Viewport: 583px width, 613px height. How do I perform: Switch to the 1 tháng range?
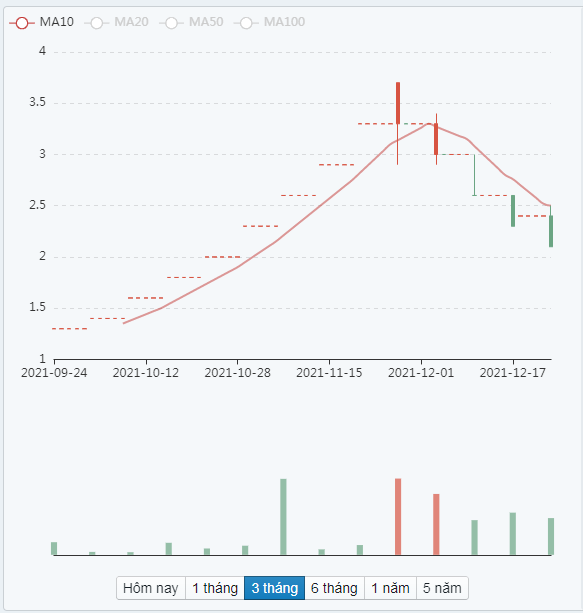pyautogui.click(x=215, y=588)
